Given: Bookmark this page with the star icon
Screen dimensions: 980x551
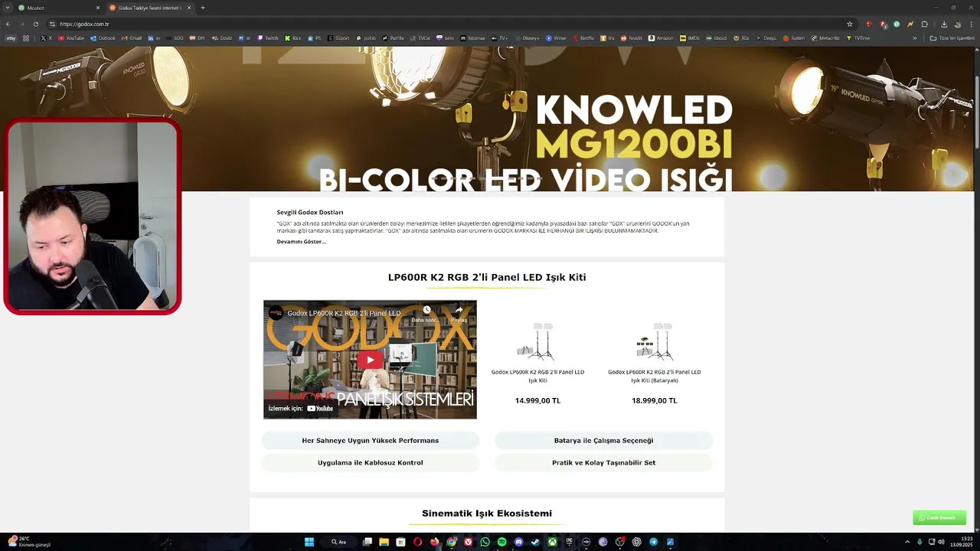Looking at the screenshot, I should pos(850,24).
